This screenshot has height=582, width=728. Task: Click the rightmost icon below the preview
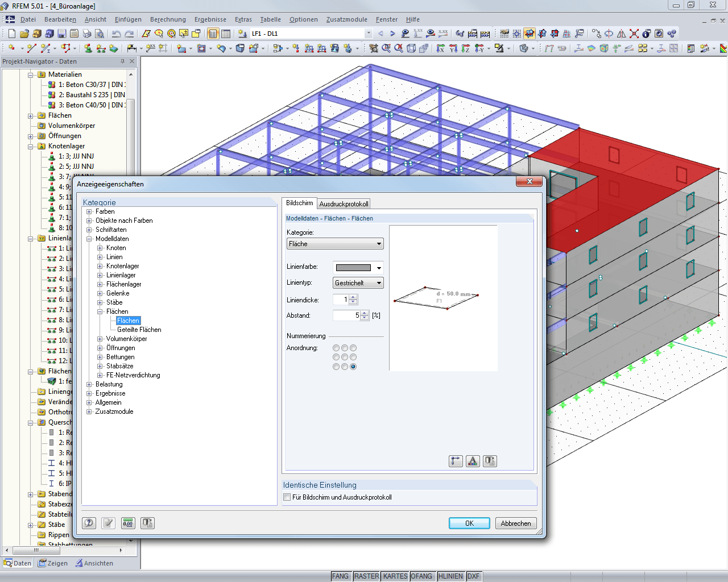[490, 461]
